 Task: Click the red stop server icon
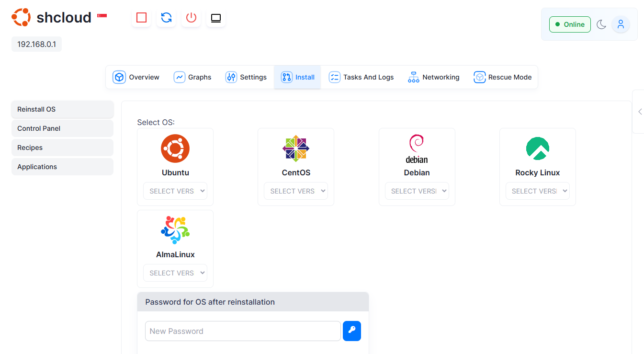coord(141,17)
